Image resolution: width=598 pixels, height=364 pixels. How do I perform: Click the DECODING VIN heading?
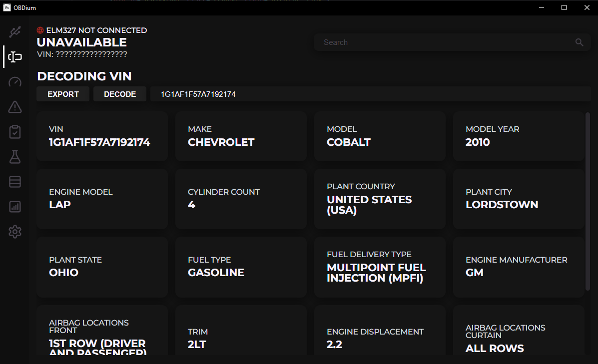84,76
